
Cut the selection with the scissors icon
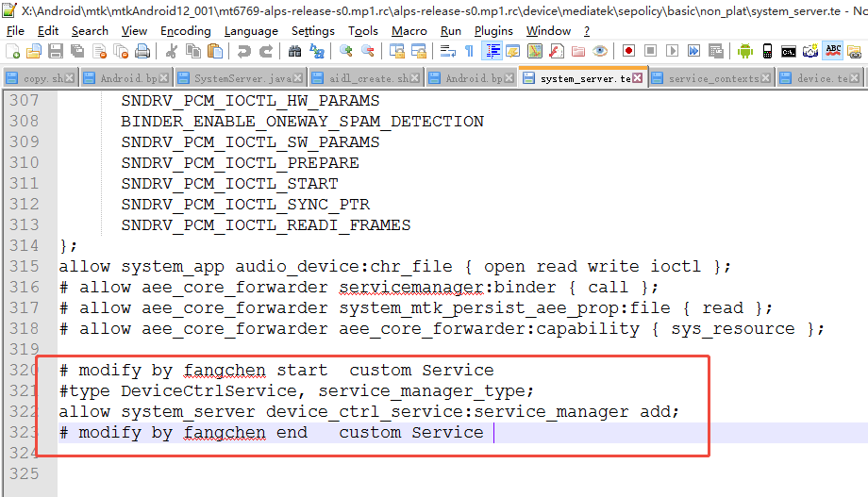172,52
